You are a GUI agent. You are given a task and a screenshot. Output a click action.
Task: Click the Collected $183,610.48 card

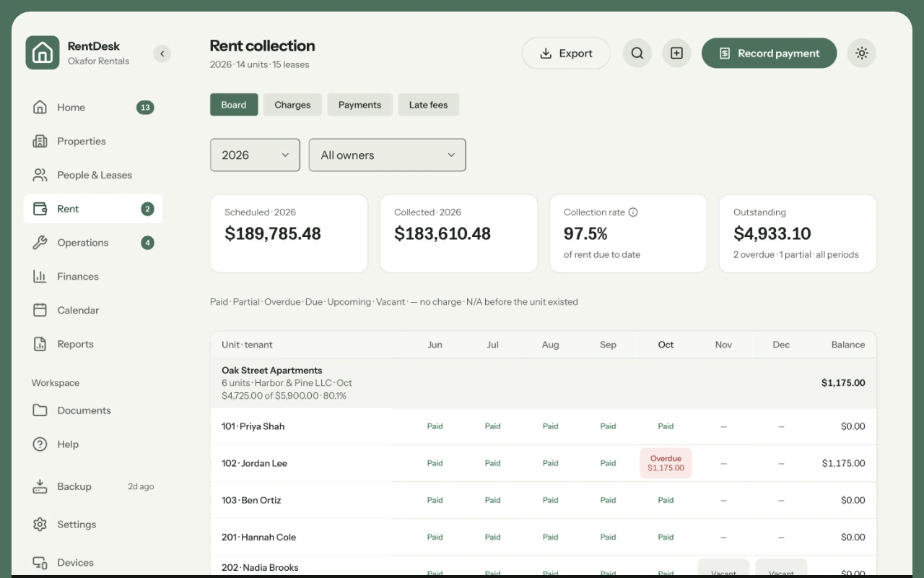tap(458, 233)
